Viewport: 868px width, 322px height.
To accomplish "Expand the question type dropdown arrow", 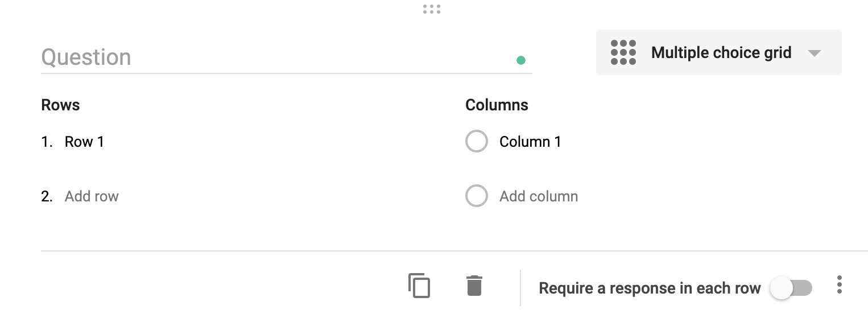I will [x=814, y=53].
